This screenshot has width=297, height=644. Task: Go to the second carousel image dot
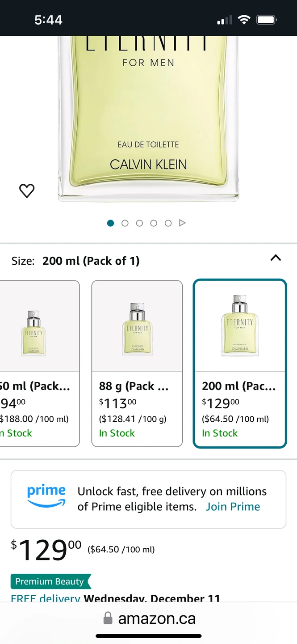(125, 223)
